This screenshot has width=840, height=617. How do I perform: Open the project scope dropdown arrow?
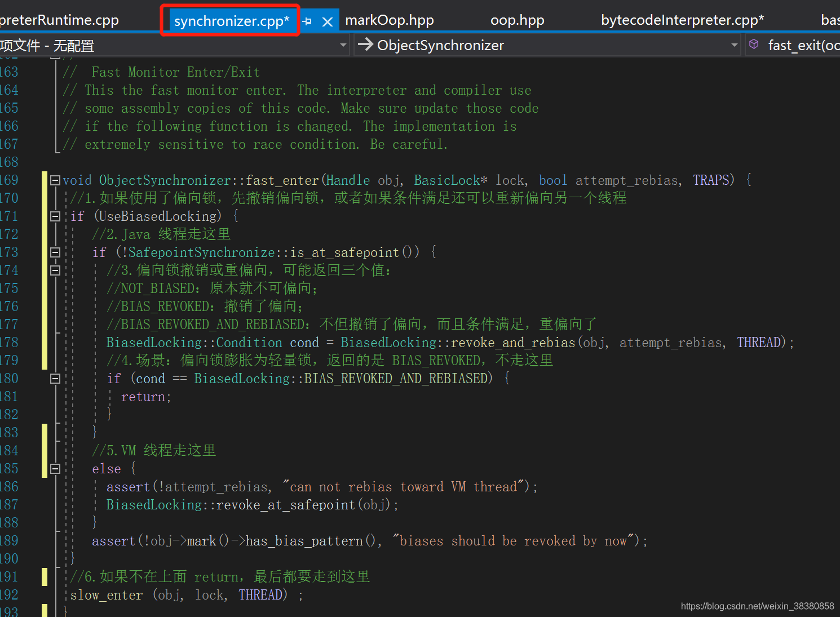[343, 45]
